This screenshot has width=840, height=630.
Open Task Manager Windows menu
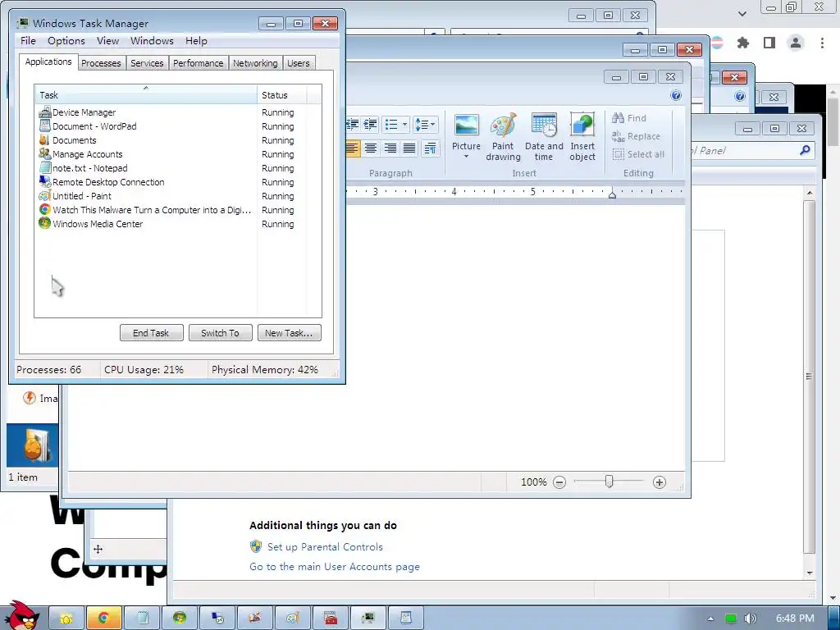tap(152, 41)
